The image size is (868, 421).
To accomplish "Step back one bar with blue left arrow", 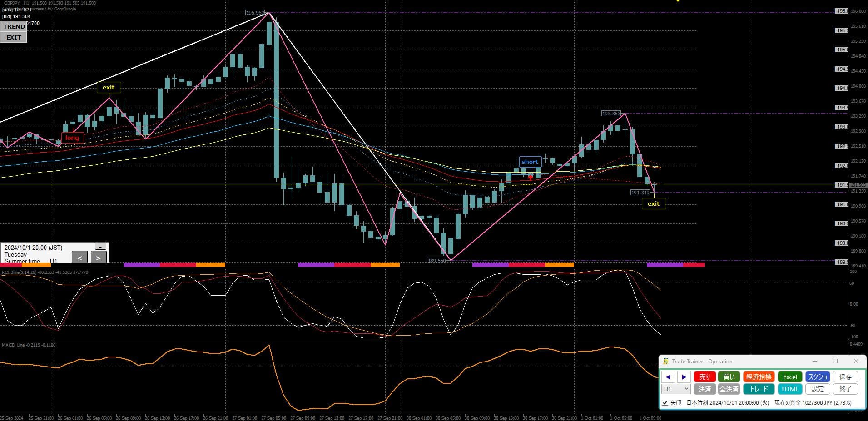I will (x=668, y=377).
